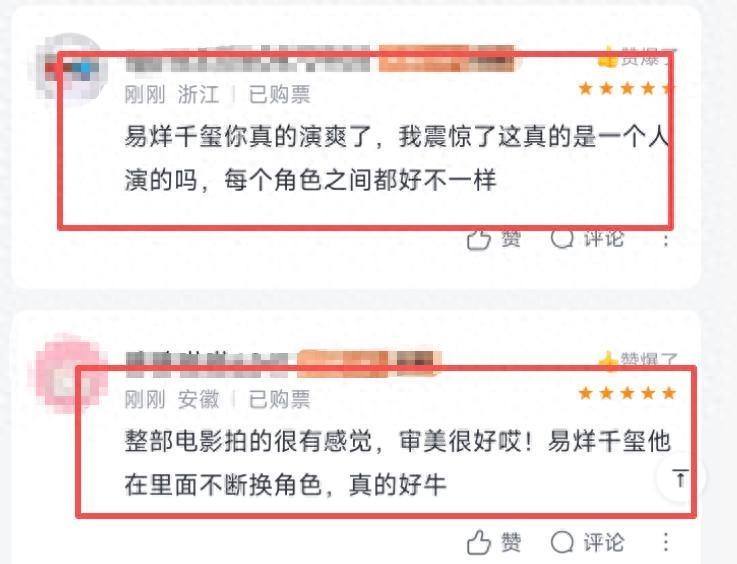The image size is (737, 564).
Task: Tap the orange badge beside the Anhui username
Action: 368,364
